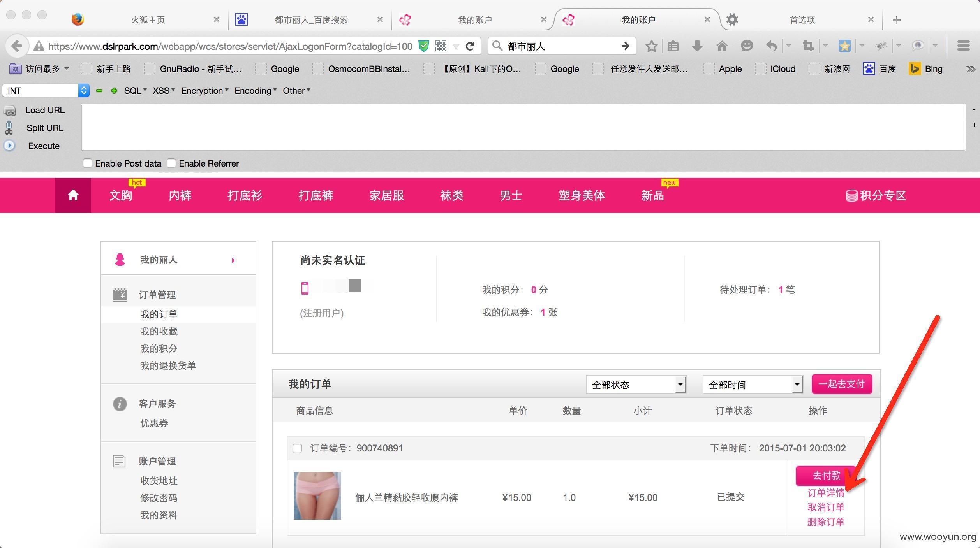Enable Post data checkbox

[88, 163]
